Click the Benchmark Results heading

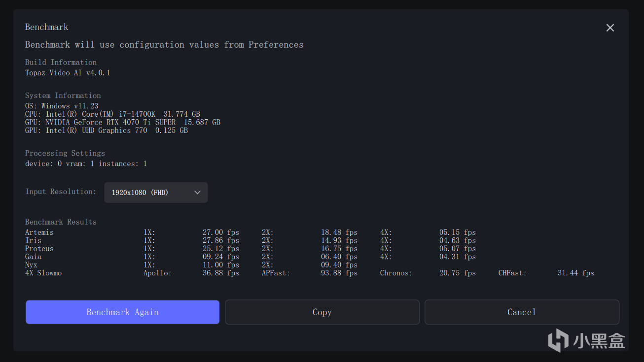coord(61,222)
